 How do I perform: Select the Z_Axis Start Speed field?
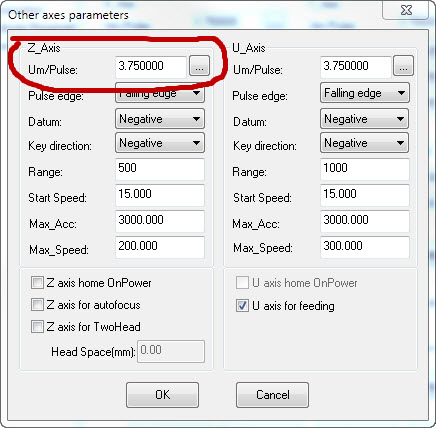160,195
